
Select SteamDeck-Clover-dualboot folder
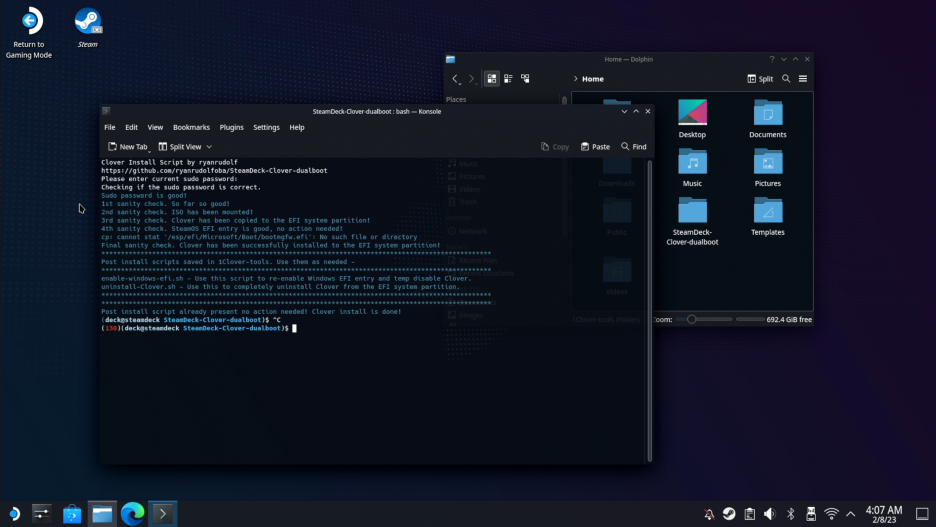click(692, 221)
